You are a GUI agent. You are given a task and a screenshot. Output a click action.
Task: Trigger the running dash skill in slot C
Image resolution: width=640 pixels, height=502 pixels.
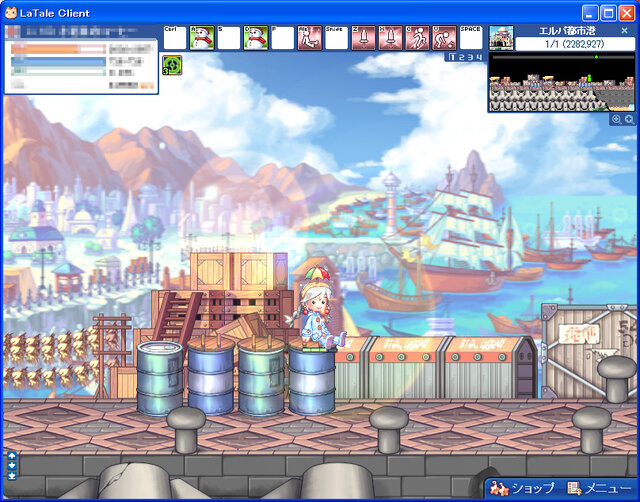(417, 38)
